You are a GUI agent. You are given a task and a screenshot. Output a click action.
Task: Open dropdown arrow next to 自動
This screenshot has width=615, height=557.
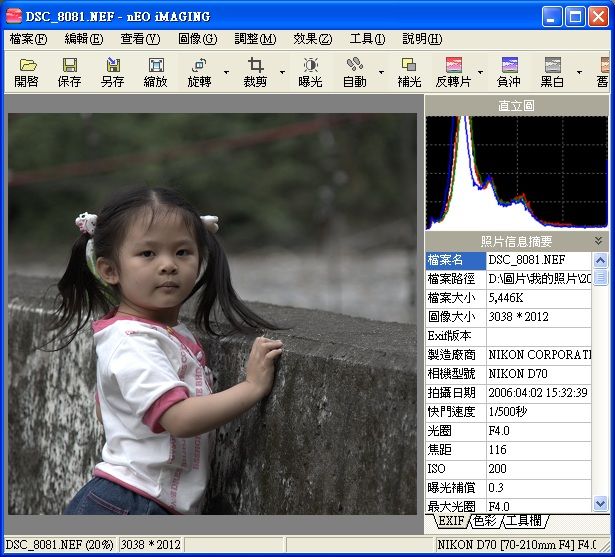coord(382,73)
